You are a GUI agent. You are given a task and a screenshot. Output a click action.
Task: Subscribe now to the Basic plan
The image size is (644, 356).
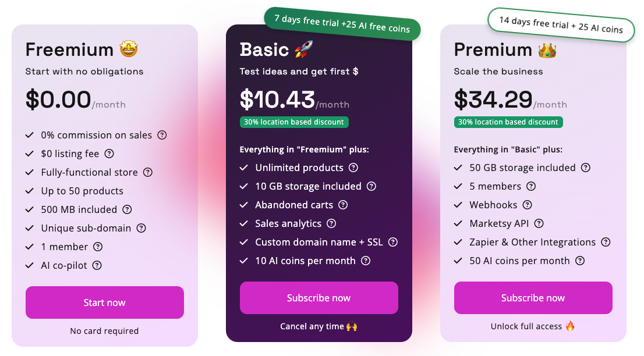pos(319,298)
